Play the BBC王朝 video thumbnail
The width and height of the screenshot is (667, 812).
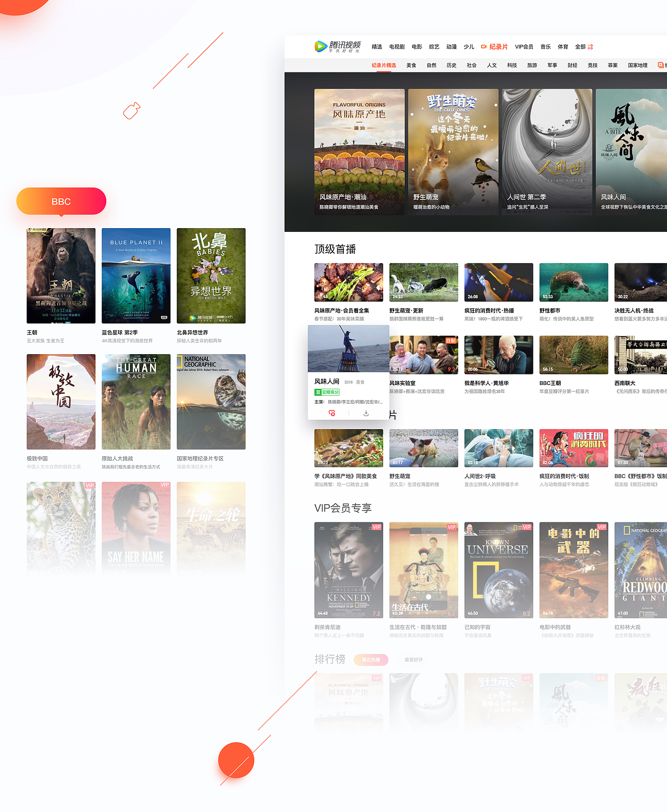[x=574, y=355]
